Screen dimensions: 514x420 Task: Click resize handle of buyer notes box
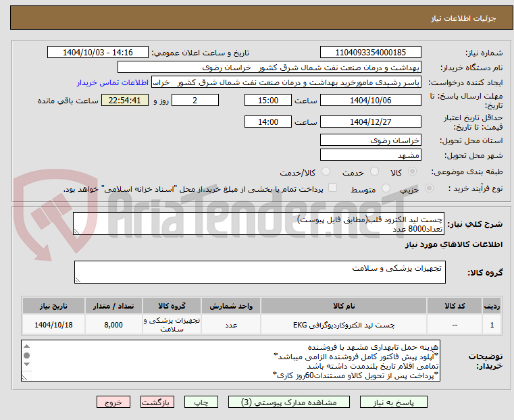tap(25, 377)
